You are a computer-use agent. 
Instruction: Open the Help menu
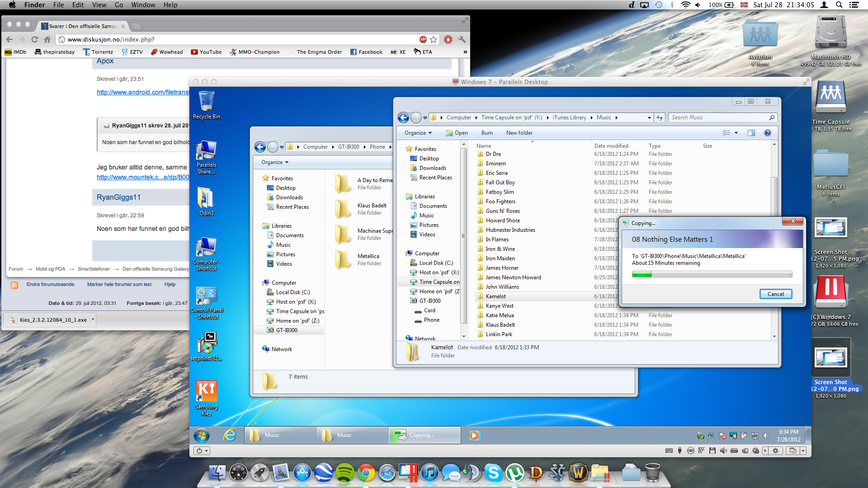170,5
